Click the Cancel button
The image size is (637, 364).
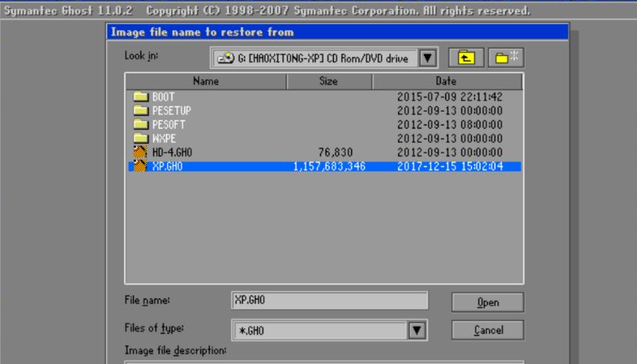[488, 330]
